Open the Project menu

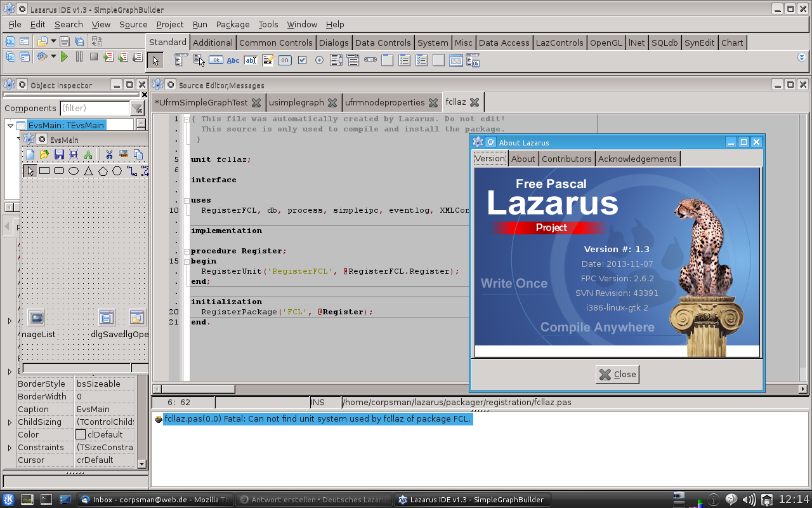(x=170, y=24)
